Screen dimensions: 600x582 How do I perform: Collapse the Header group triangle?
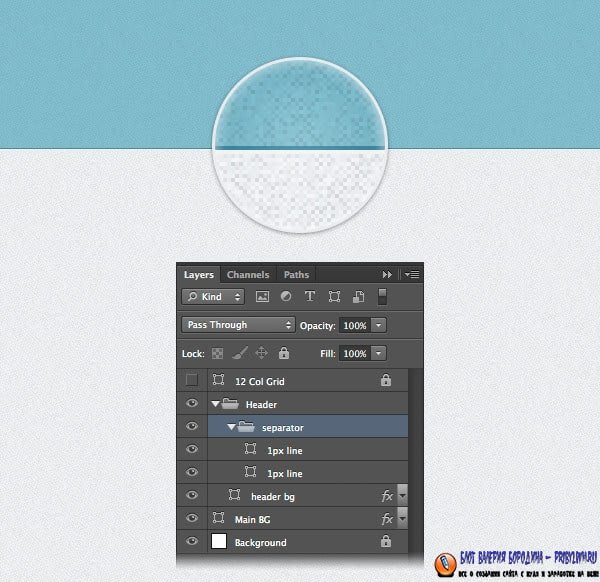(x=215, y=404)
